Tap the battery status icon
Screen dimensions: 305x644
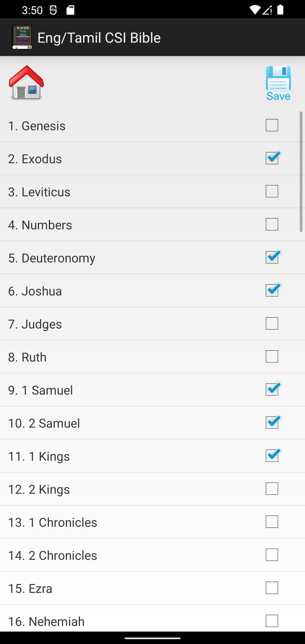280,10
